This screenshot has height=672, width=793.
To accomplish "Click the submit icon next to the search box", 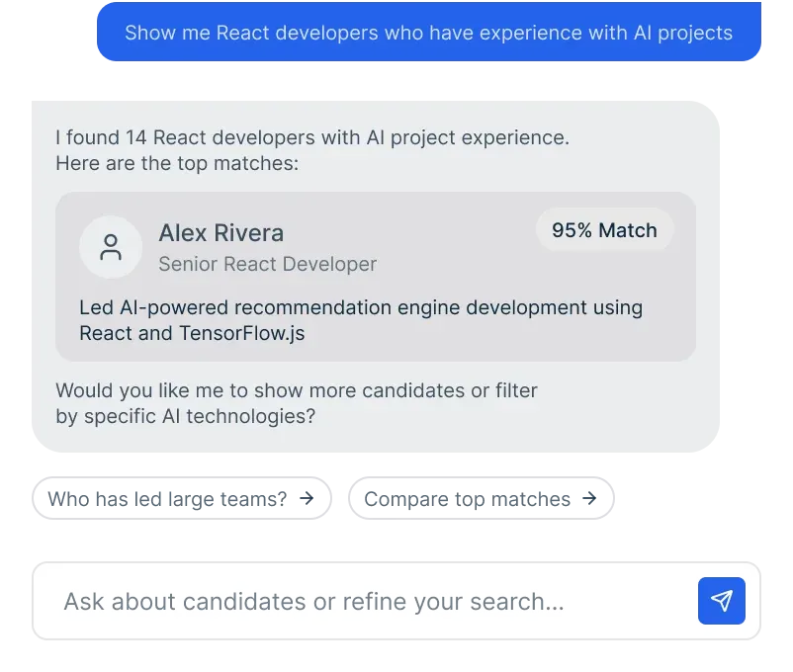I will 722,600.
